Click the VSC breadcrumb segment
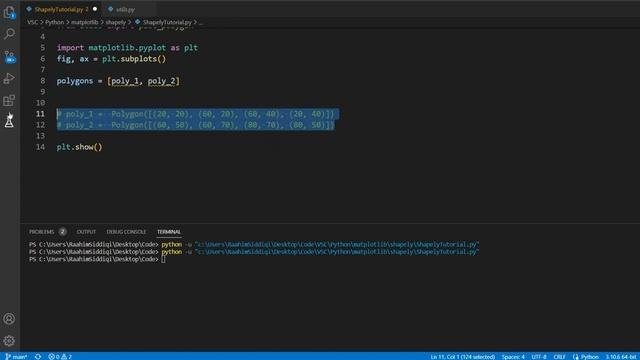This screenshot has width=640, height=360. click(x=32, y=22)
